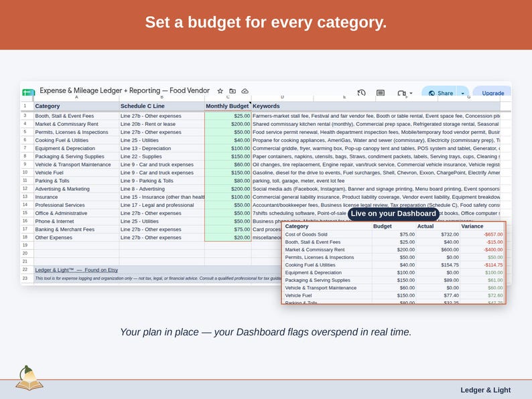This screenshot has width=532, height=399.
Task: Click the Actual column header
Action: [425, 226]
